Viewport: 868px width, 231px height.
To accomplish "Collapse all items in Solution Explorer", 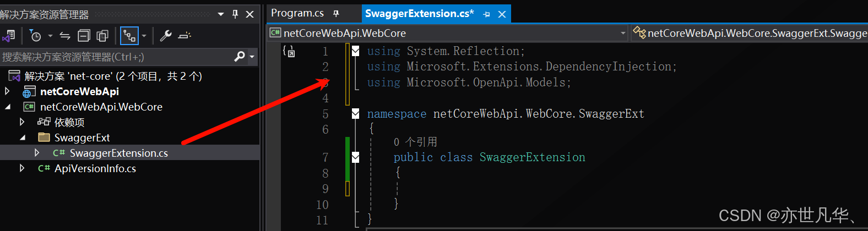I will pyautogui.click(x=84, y=36).
